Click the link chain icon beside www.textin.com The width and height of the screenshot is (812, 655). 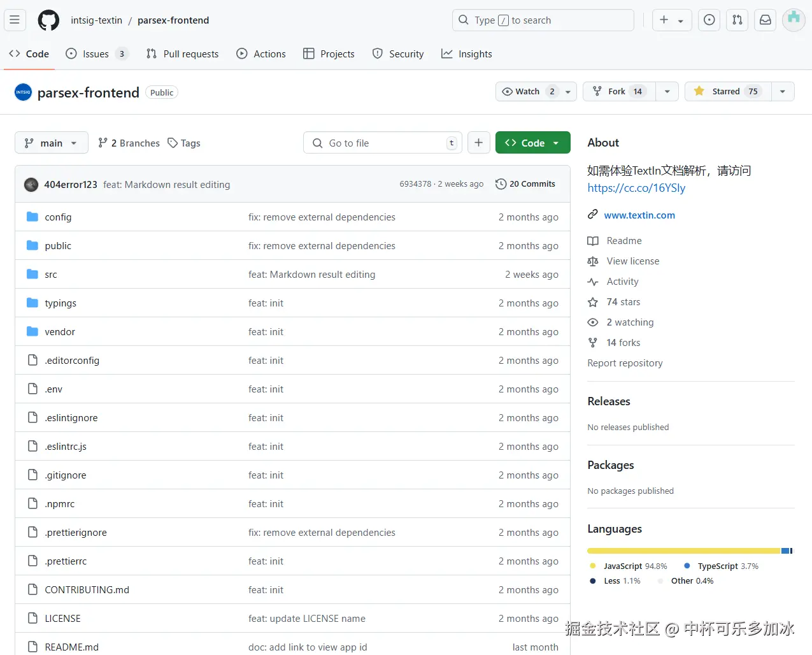(592, 215)
